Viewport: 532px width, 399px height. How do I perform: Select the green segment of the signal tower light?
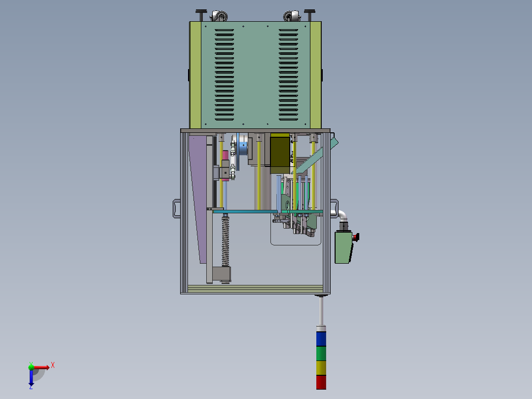[321, 354]
